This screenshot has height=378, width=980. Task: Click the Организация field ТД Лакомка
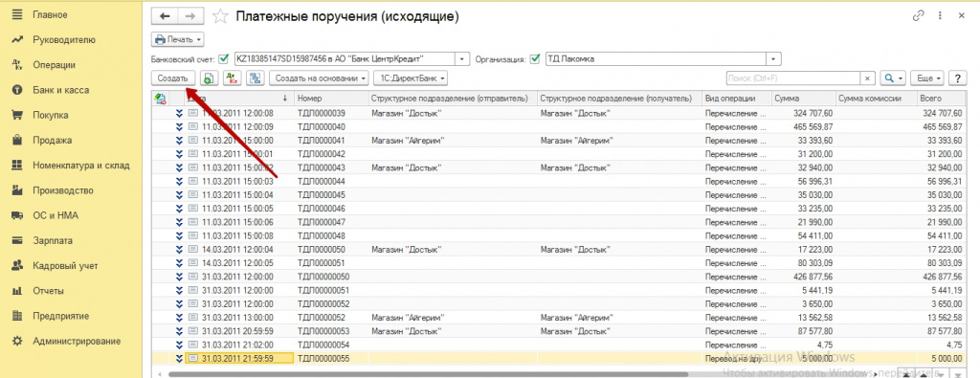coord(657,59)
